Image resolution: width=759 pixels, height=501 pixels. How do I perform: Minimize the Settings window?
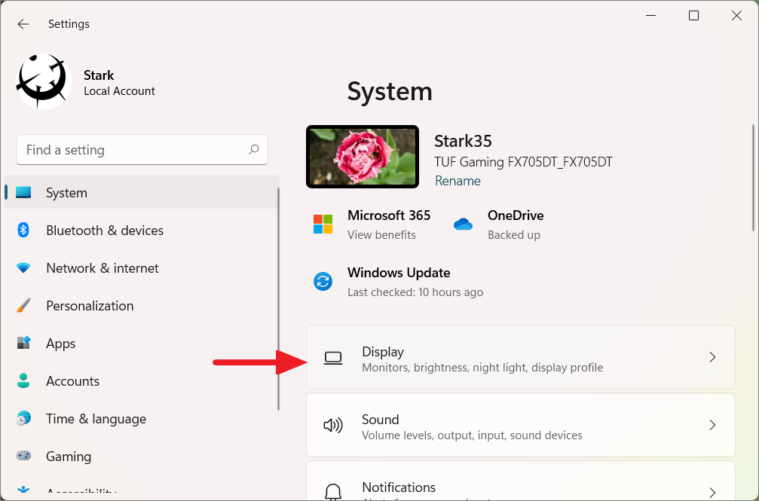tap(651, 15)
